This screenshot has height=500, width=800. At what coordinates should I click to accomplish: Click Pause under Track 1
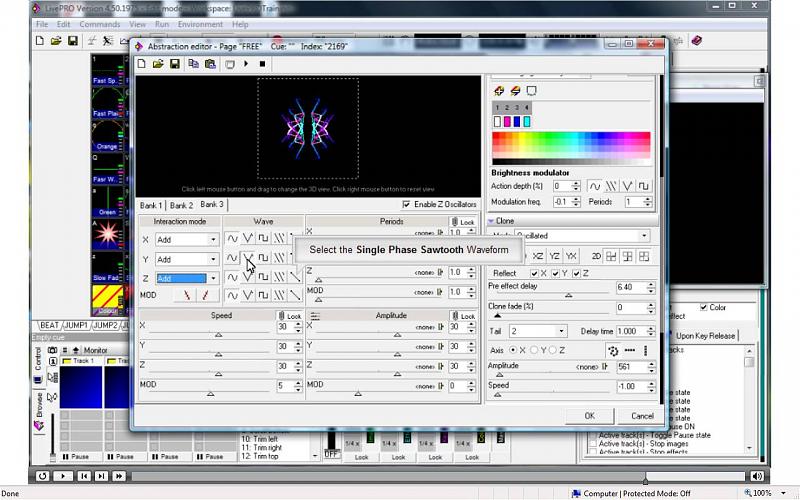click(76, 457)
